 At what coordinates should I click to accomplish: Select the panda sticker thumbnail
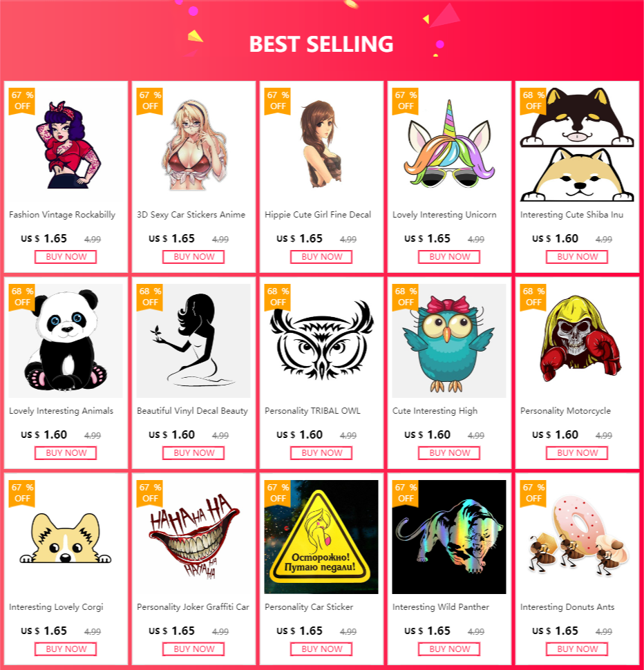pyautogui.click(x=66, y=341)
